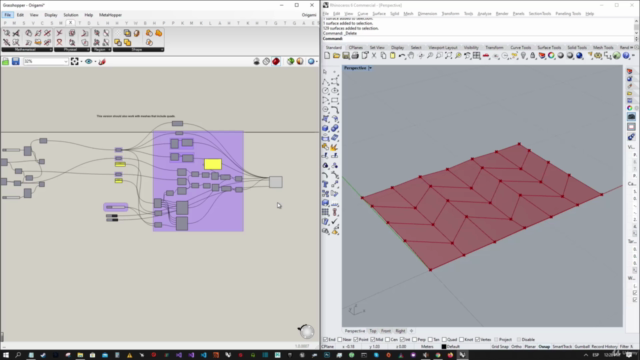The width and height of the screenshot is (640, 360).
Task: Open the Grasshopper File menu
Action: point(8,15)
